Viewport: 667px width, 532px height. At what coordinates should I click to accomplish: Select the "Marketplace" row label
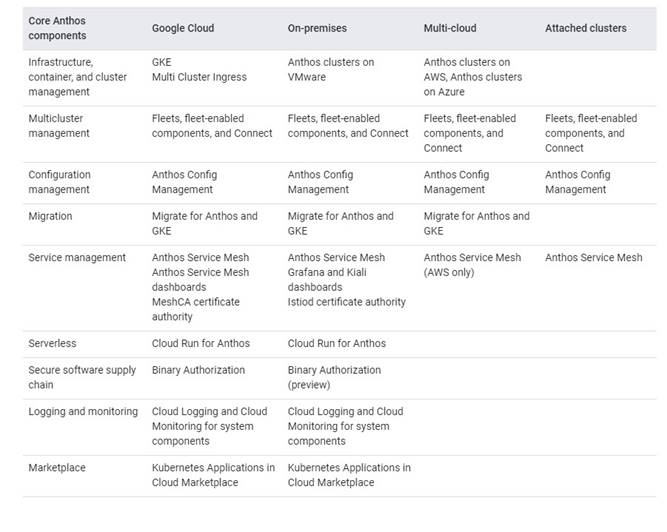click(x=56, y=468)
